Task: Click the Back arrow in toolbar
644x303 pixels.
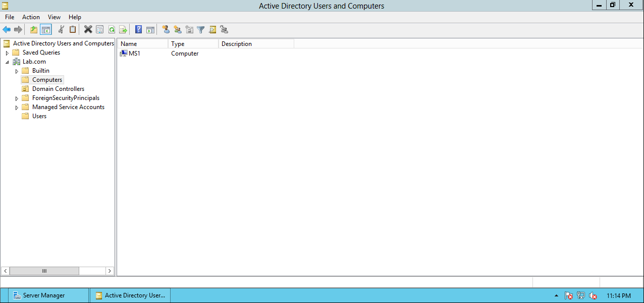Action: [x=7, y=30]
